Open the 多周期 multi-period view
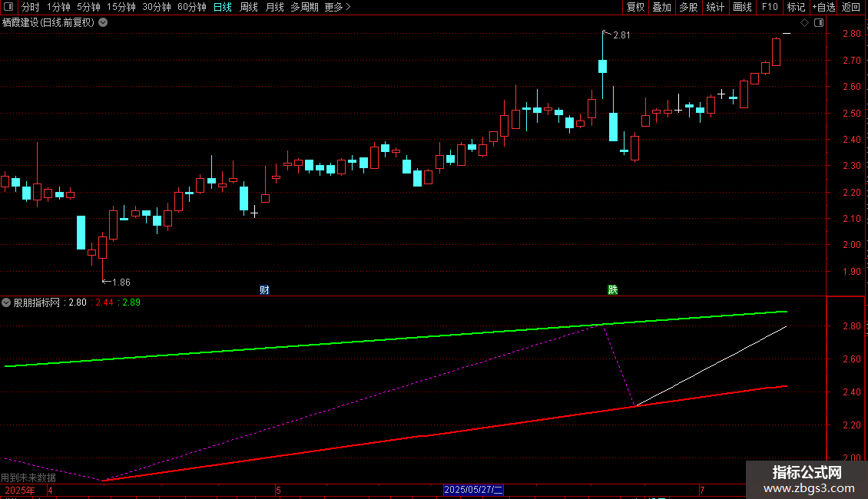868x499 pixels. click(304, 7)
